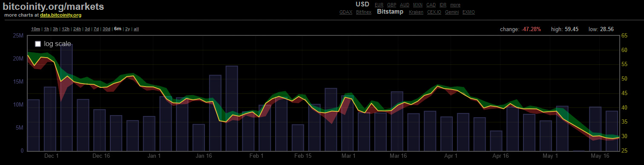Switch chart range to 12h
644x165 pixels.
pyautogui.click(x=66, y=29)
